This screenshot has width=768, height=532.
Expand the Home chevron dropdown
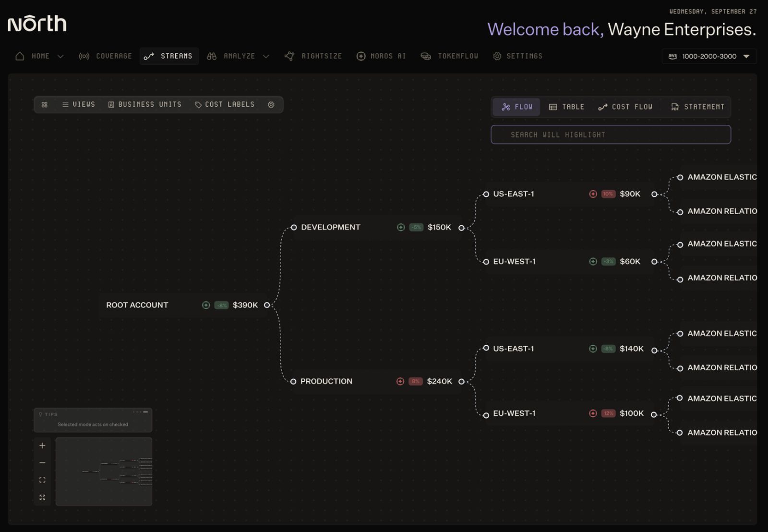pos(60,56)
